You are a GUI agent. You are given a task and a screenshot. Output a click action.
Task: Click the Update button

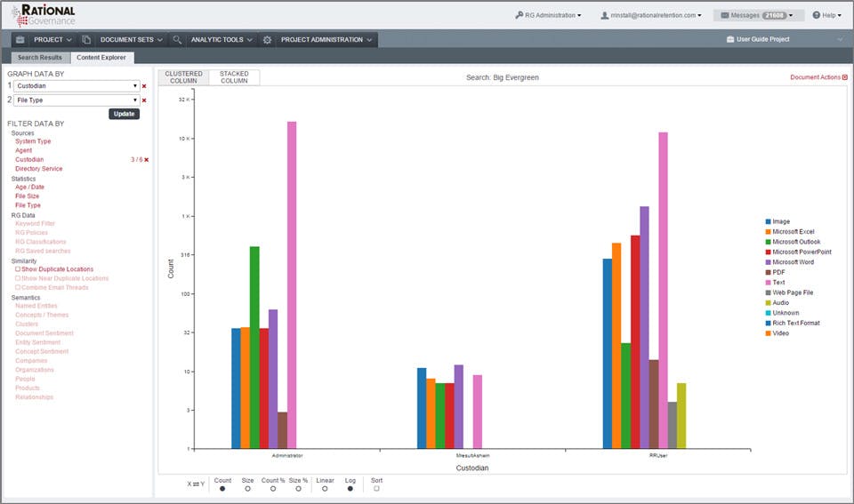[125, 114]
